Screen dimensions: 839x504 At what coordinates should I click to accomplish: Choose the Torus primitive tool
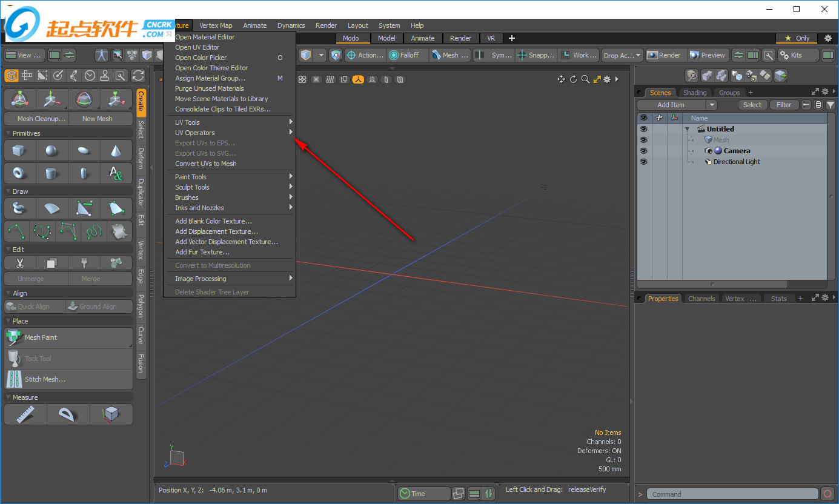click(x=19, y=174)
